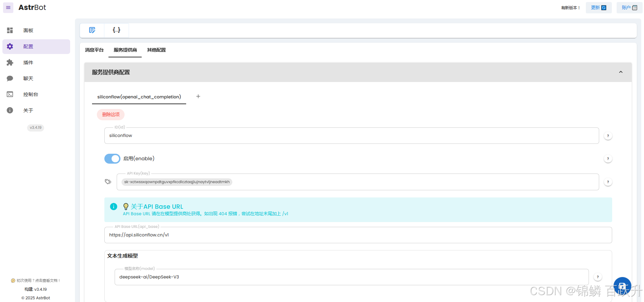The width and height of the screenshot is (644, 302).
Task: Focus the API Base URL field
Action: pos(358,235)
